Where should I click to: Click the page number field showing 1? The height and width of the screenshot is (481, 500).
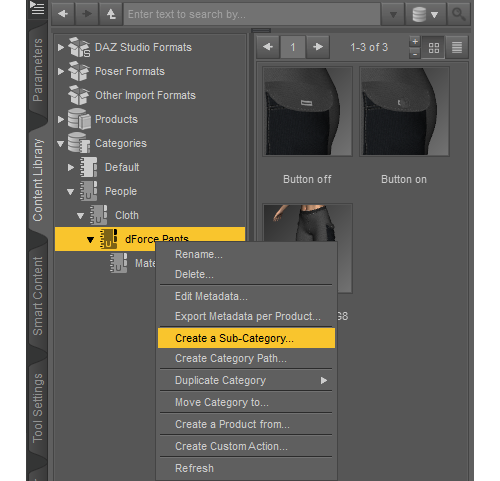coord(293,47)
